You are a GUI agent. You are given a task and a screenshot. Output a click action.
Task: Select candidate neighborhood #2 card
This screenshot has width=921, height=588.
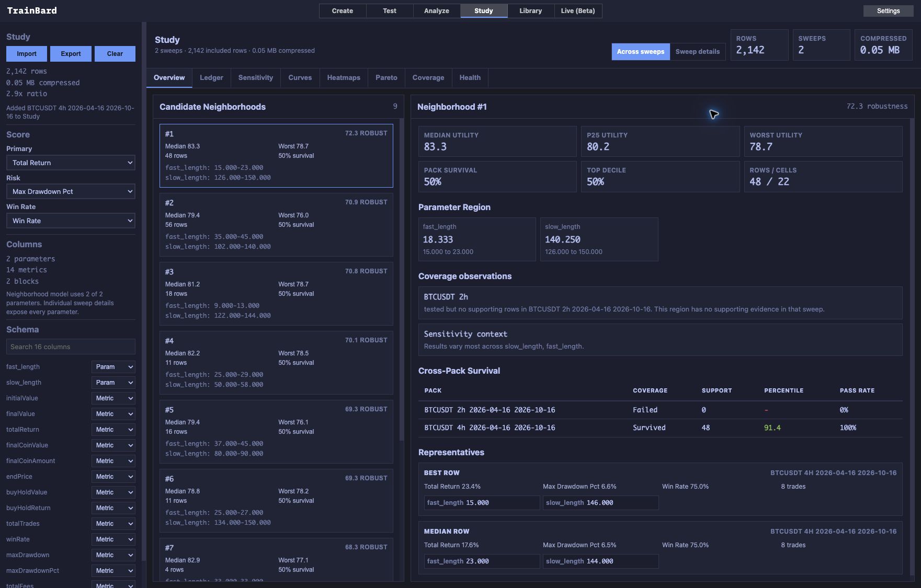[276, 225]
